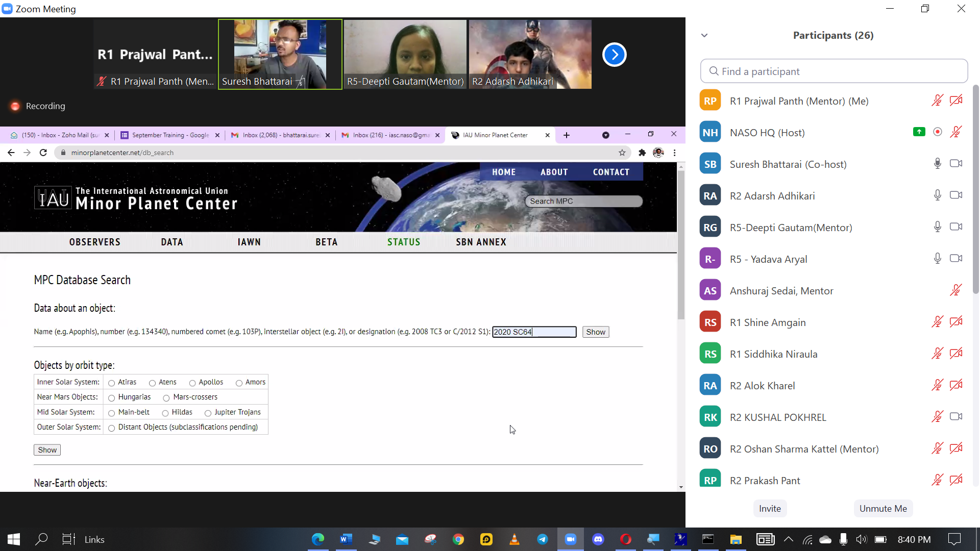The height and width of the screenshot is (551, 980).
Task: Click the Suresh Bhattarai video thumbnail
Action: pos(280,54)
